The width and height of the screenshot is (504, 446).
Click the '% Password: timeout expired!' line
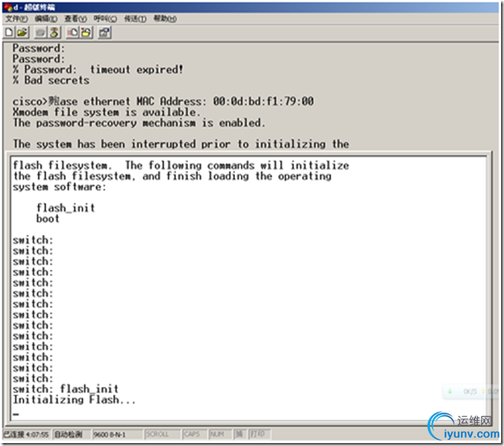click(97, 69)
